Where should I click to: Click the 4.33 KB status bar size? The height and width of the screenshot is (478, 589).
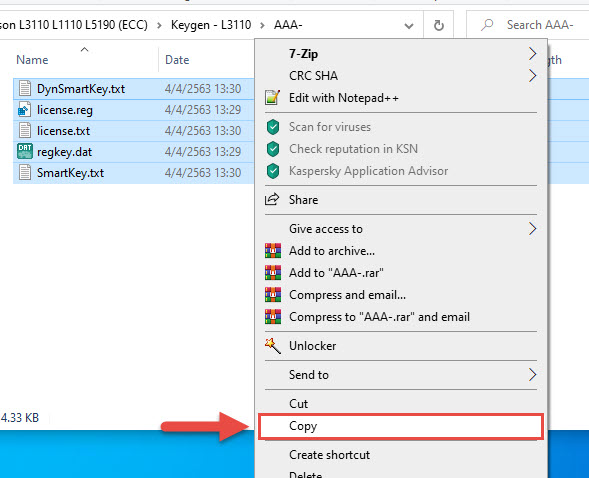click(20, 418)
